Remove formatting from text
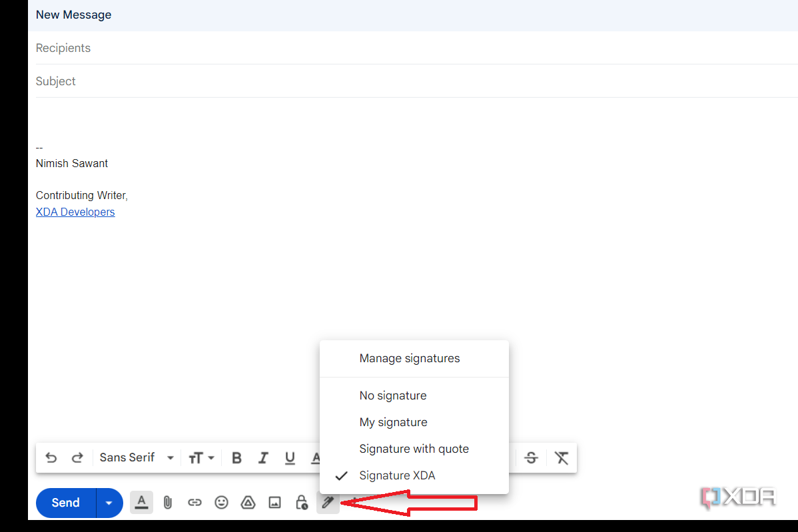The image size is (798, 532). tap(562, 457)
